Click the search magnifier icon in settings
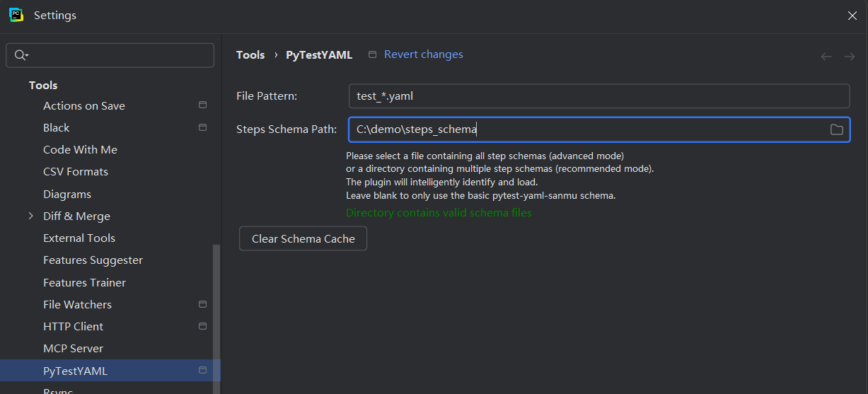868x394 pixels. point(20,55)
